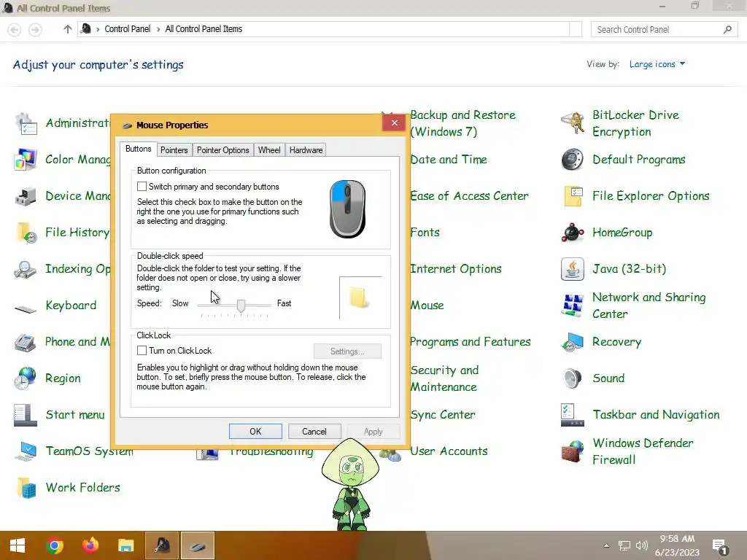Viewport: 747px width, 560px height.
Task: Open the File Explorer Options icon
Action: click(573, 196)
